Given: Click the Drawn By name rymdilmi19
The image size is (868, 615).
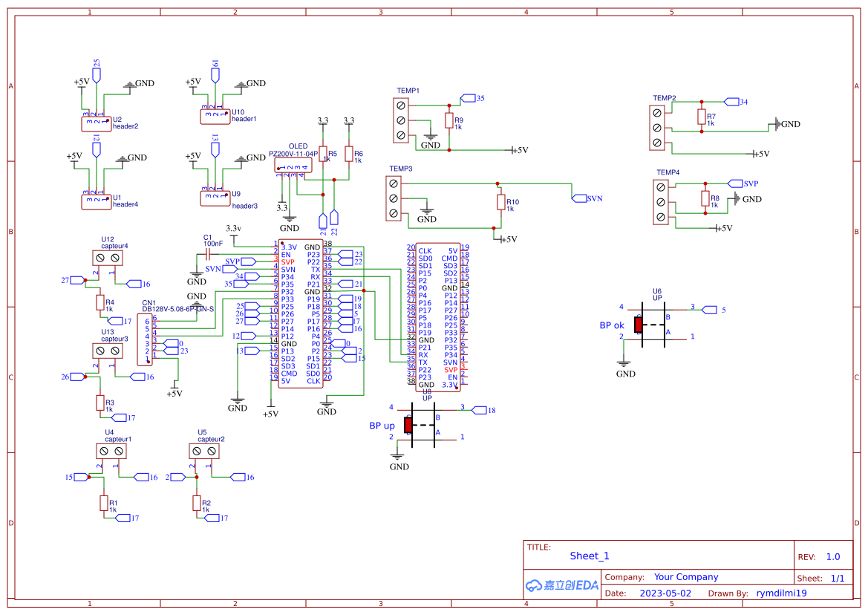Looking at the screenshot, I should [x=780, y=593].
